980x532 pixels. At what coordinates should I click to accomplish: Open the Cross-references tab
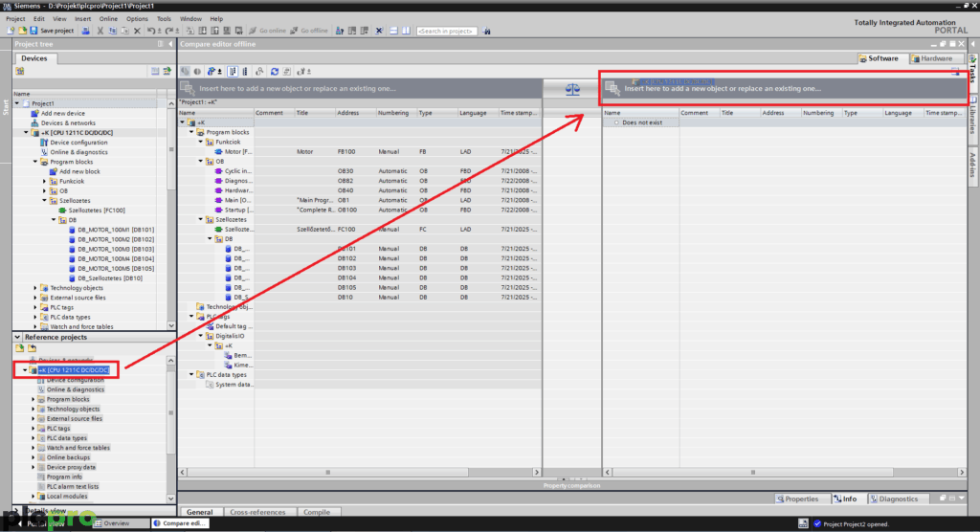[x=257, y=512]
